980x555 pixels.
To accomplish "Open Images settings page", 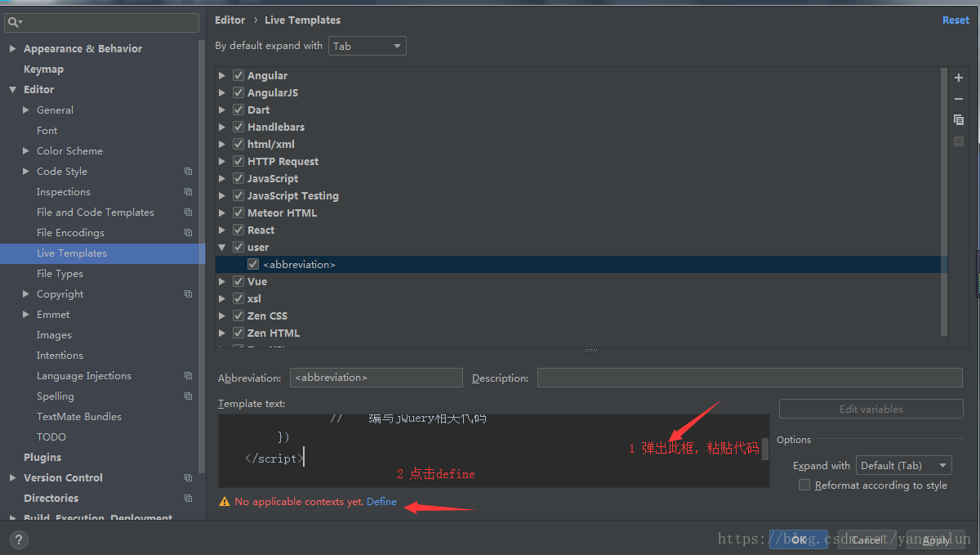I will click(x=54, y=335).
